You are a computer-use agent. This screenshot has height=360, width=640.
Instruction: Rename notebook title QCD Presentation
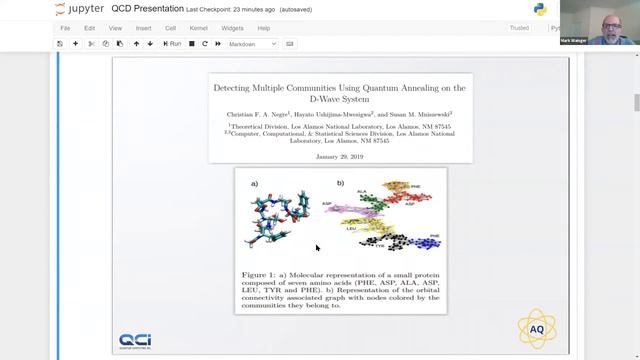[x=147, y=9]
